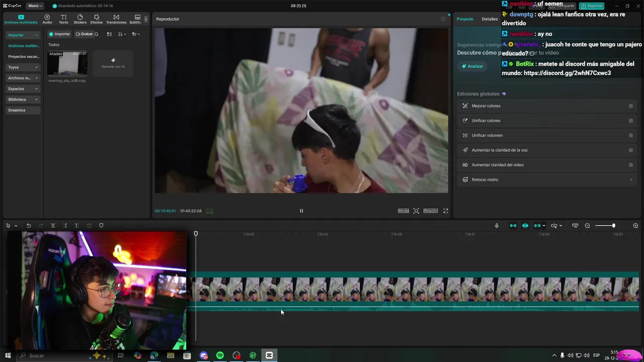
Task: Click the timeline zoom slider
Action: click(x=605, y=226)
